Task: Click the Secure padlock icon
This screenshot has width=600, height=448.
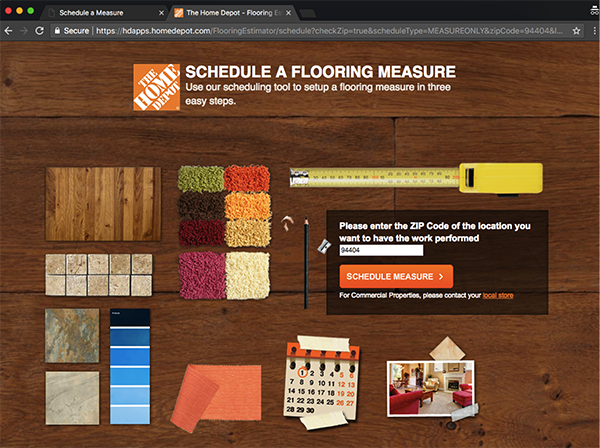Action: (57, 31)
